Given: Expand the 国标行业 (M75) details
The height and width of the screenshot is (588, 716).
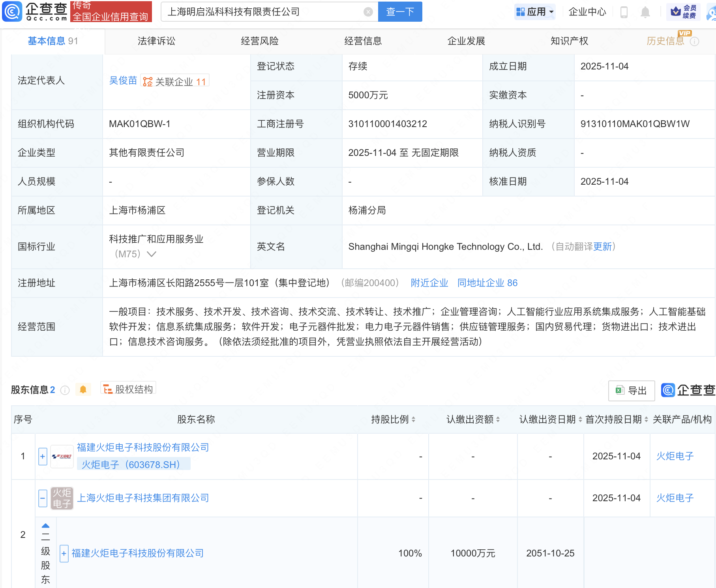Looking at the screenshot, I should [152, 255].
